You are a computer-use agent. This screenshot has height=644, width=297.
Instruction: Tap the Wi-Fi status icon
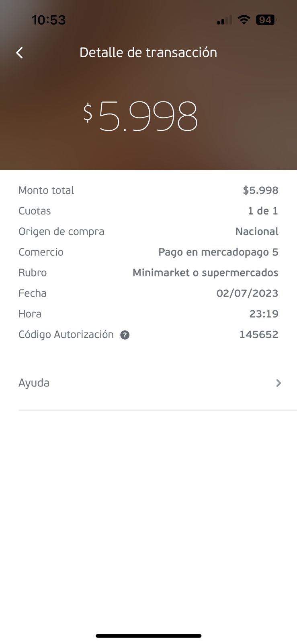pos(244,20)
